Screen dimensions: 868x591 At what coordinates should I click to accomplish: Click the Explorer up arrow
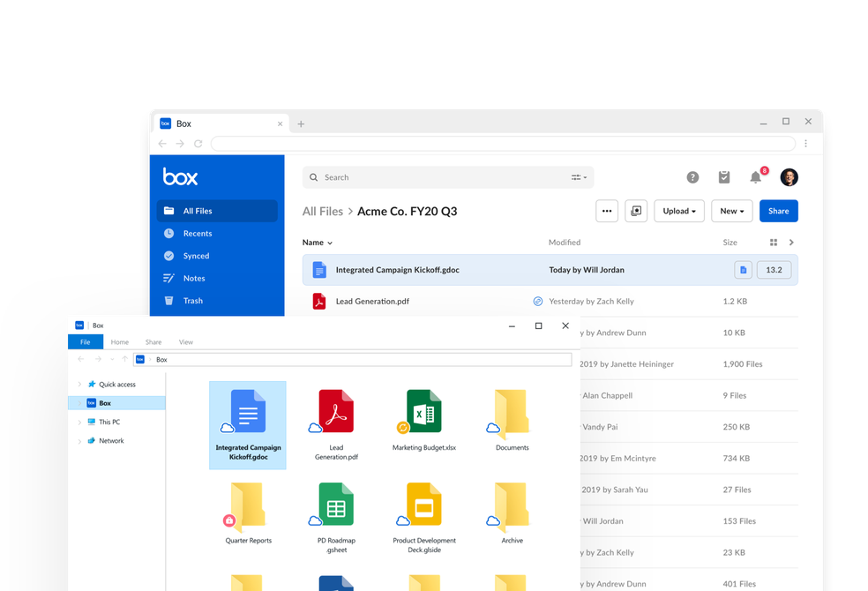(125, 360)
